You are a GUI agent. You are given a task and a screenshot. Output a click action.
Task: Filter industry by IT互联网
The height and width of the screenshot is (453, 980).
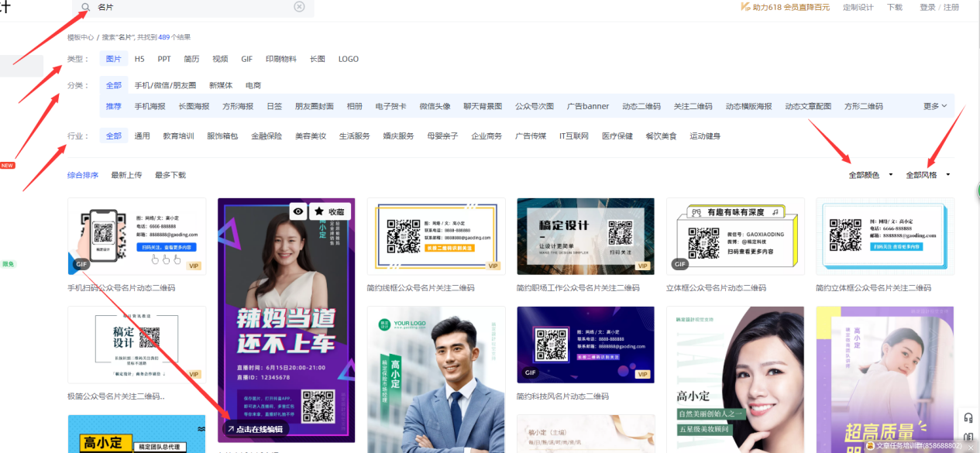point(574,136)
